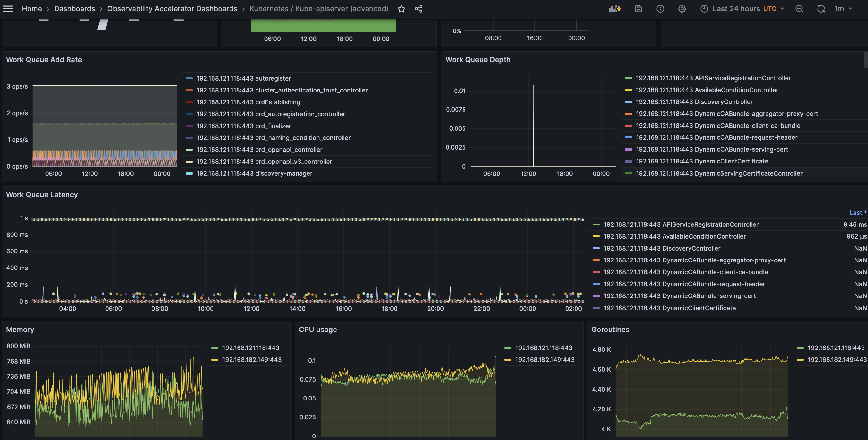Zoom out the time range with the magnifier icon
Image resolution: width=868 pixels, height=440 pixels.
coord(799,8)
